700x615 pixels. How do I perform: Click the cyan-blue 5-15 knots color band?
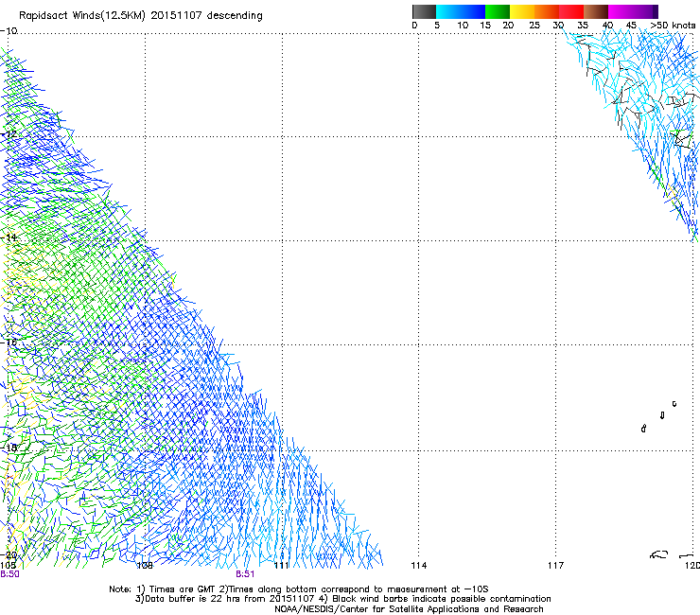[x=461, y=11]
